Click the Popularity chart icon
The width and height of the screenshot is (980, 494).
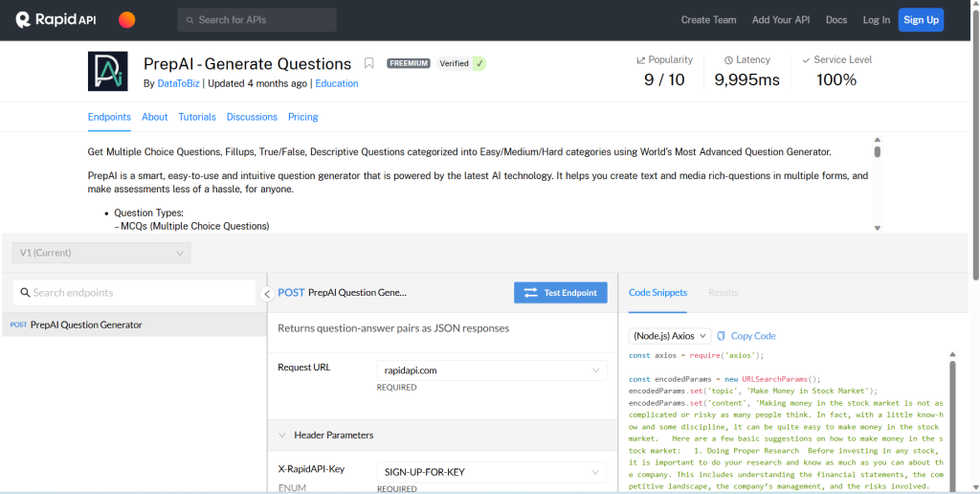(640, 60)
